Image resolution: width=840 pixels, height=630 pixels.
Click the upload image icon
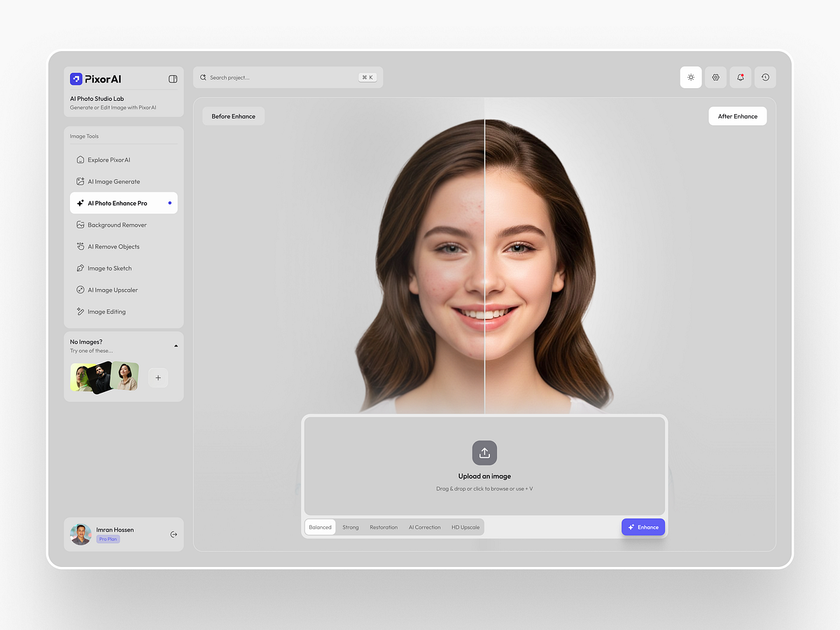tap(484, 453)
